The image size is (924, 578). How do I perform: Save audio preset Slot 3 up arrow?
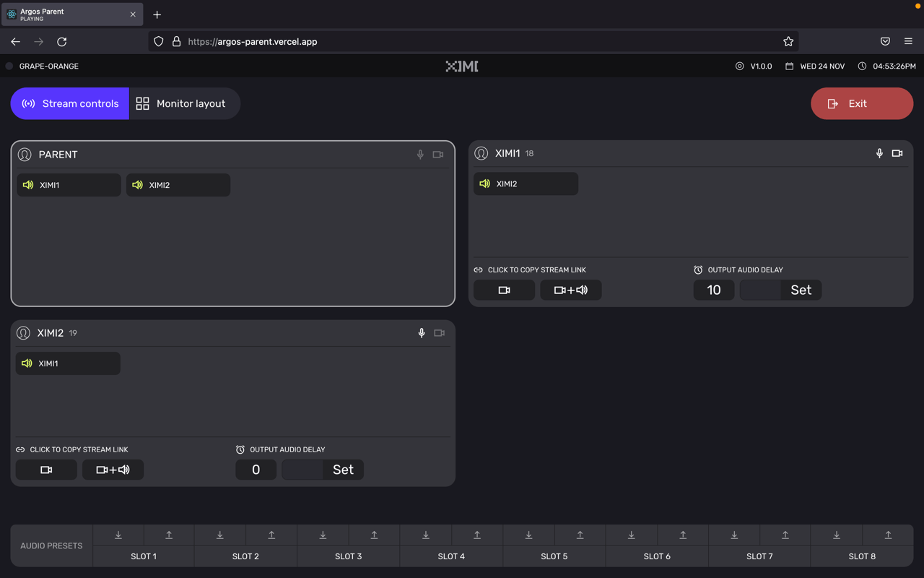click(x=374, y=535)
